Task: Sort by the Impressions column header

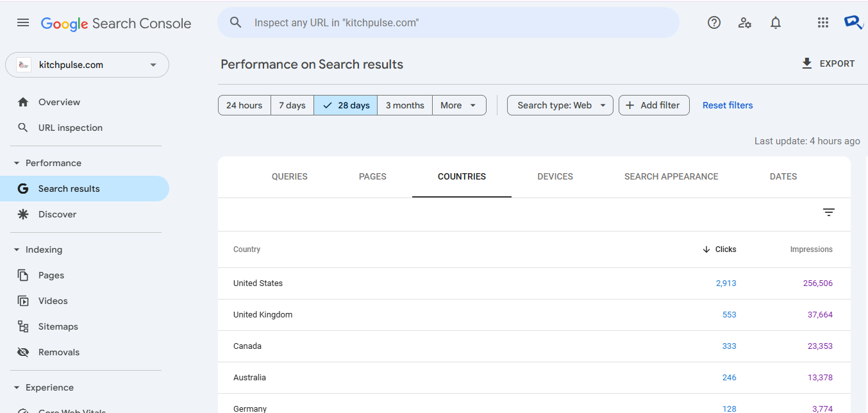Action: [811, 249]
